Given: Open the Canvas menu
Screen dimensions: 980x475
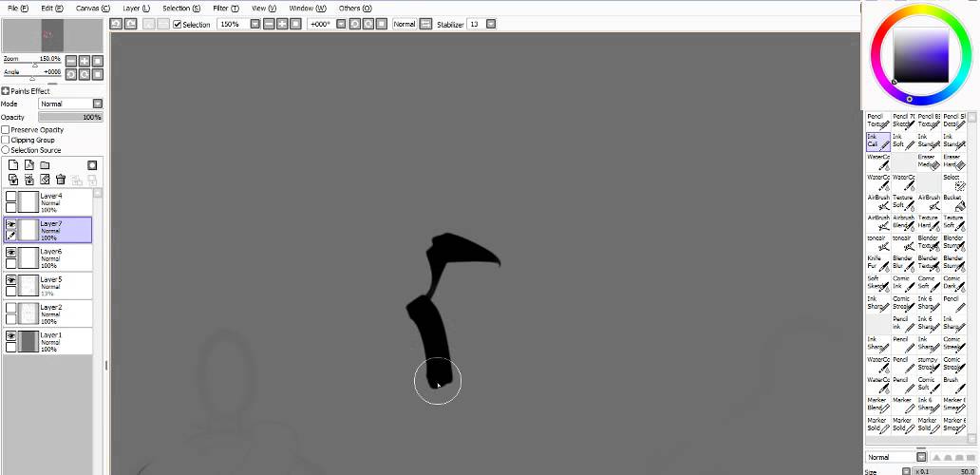Looking at the screenshot, I should pyautogui.click(x=92, y=9).
